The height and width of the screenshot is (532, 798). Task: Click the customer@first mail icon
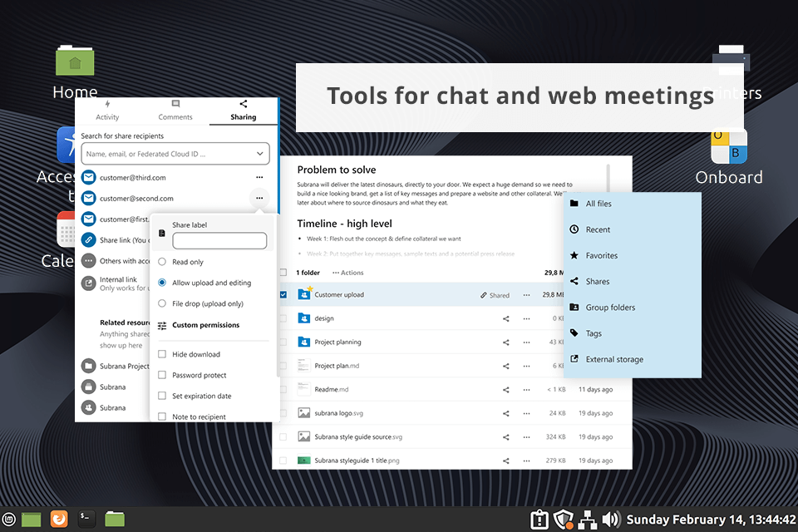pos(89,219)
